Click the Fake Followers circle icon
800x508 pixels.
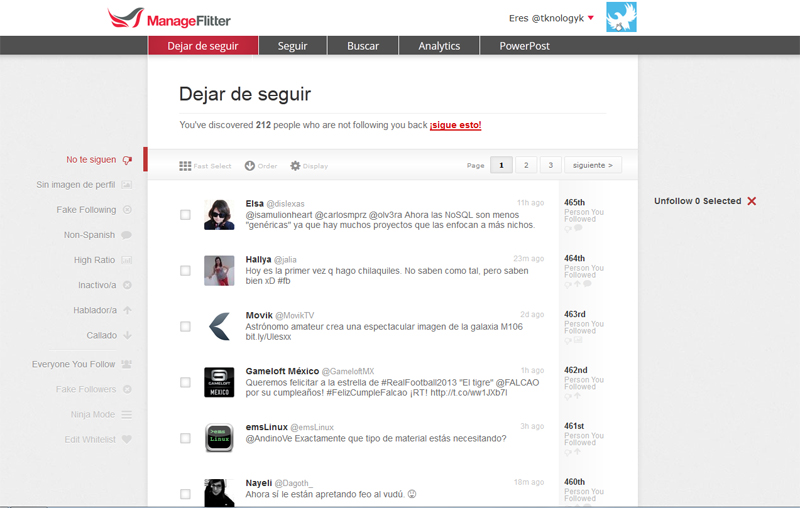(128, 389)
